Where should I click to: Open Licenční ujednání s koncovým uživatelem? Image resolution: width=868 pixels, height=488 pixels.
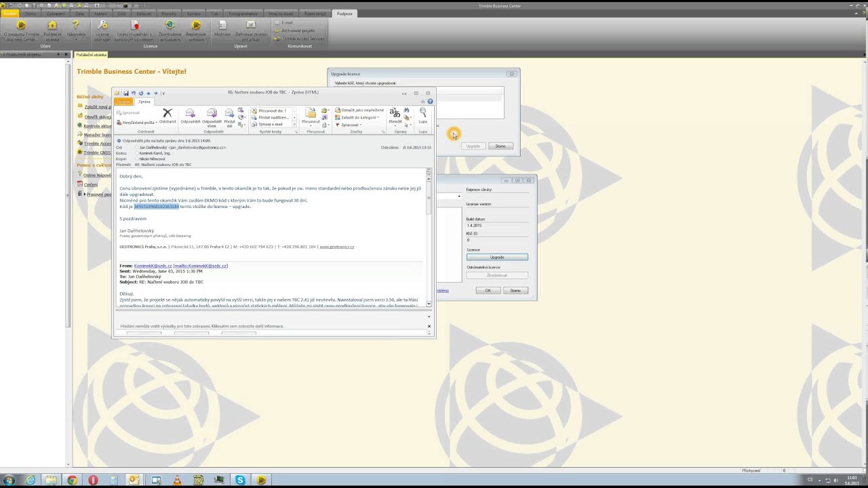click(134, 30)
